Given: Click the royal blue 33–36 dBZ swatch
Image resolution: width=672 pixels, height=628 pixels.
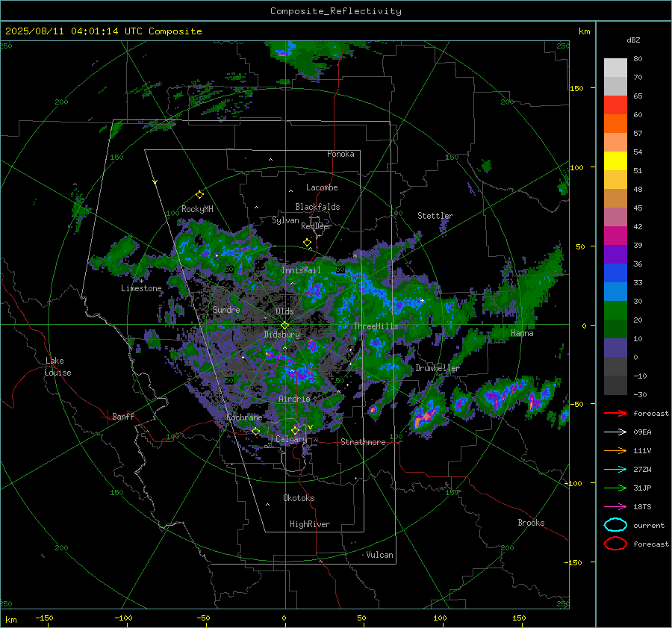Looking at the screenshot, I should [x=615, y=273].
